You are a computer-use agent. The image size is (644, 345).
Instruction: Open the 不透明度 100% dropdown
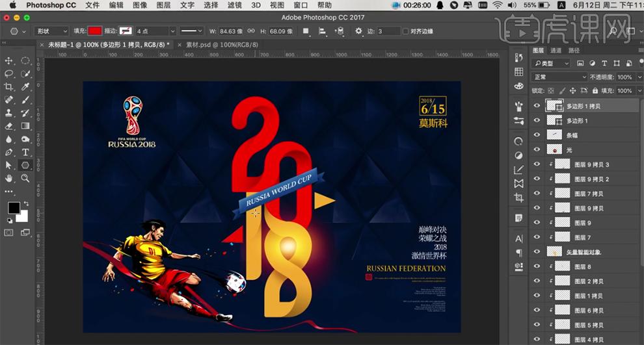click(x=639, y=77)
